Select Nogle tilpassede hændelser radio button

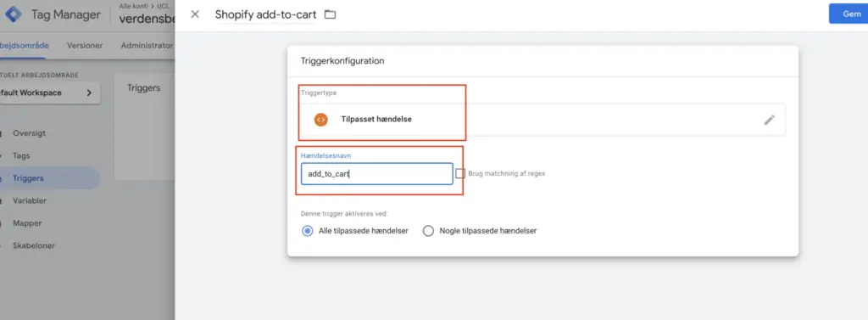(428, 231)
